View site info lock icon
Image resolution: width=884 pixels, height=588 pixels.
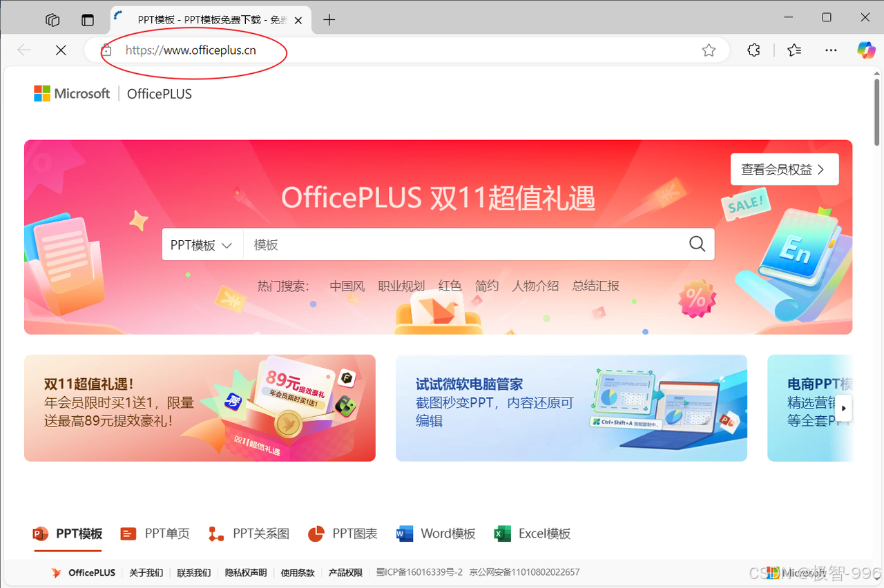pyautogui.click(x=106, y=50)
